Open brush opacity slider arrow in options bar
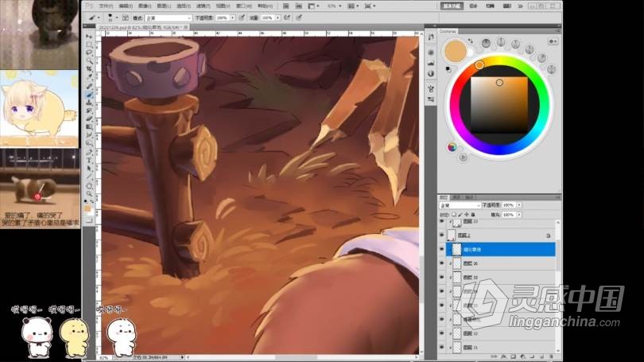Viewport: 644px width, 362px height. [x=232, y=18]
